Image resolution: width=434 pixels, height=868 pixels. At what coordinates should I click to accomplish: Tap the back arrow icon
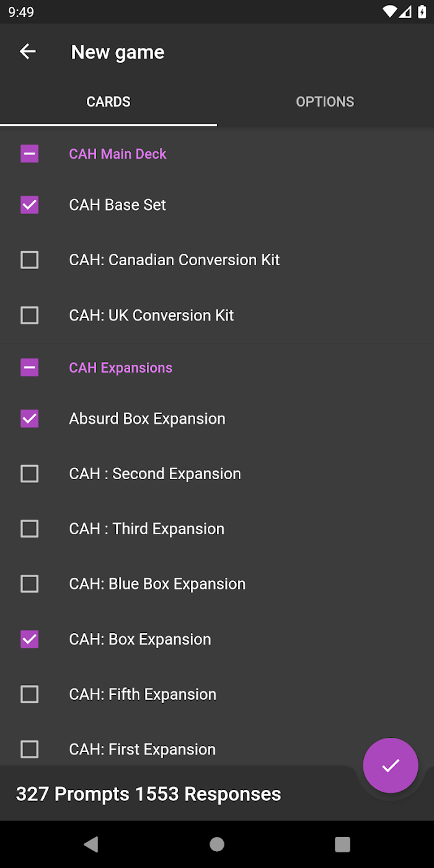click(x=28, y=51)
